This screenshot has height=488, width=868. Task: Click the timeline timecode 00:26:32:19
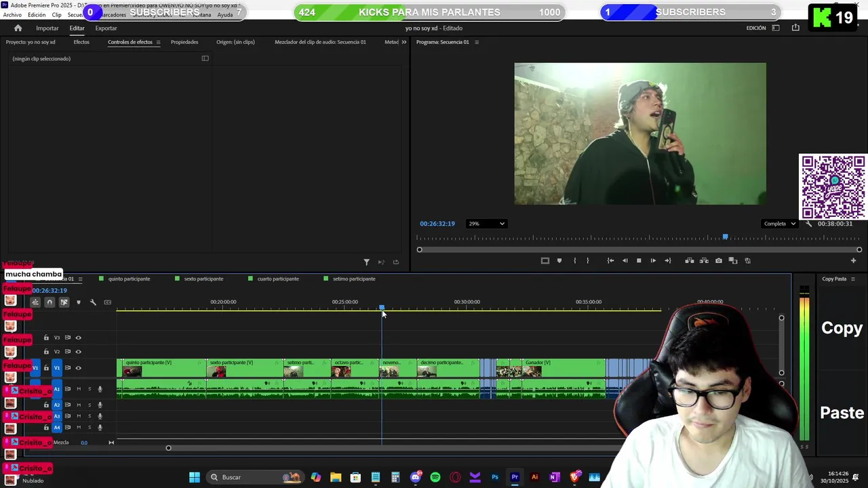pos(50,291)
